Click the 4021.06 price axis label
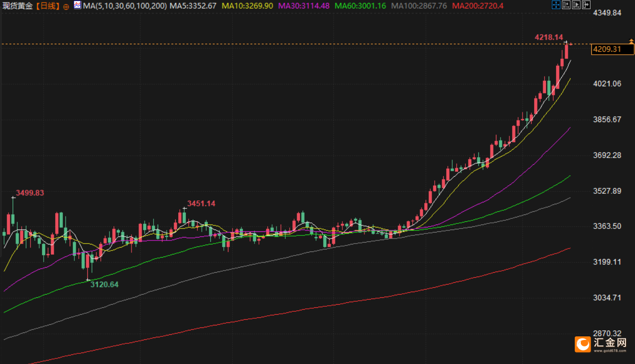635x364 pixels. [607, 83]
